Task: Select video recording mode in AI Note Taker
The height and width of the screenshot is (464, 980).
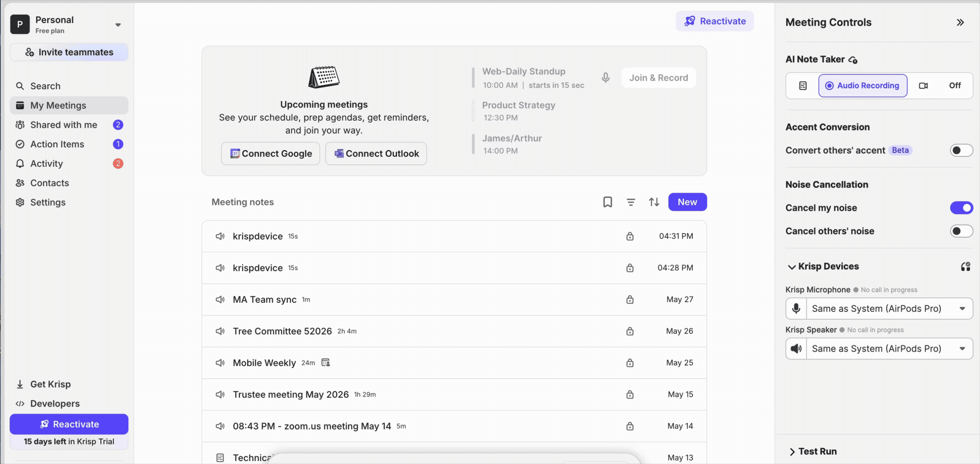Action: pos(923,86)
